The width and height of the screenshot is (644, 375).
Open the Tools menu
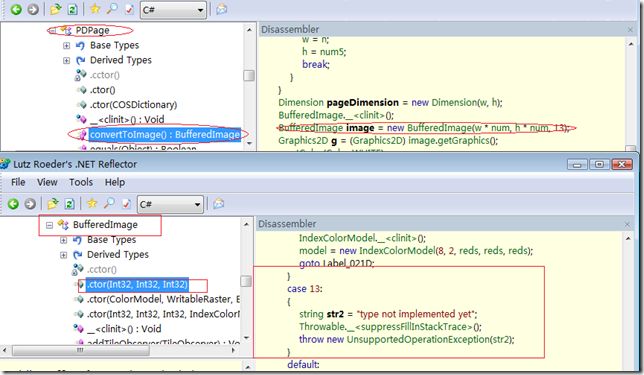(x=81, y=182)
